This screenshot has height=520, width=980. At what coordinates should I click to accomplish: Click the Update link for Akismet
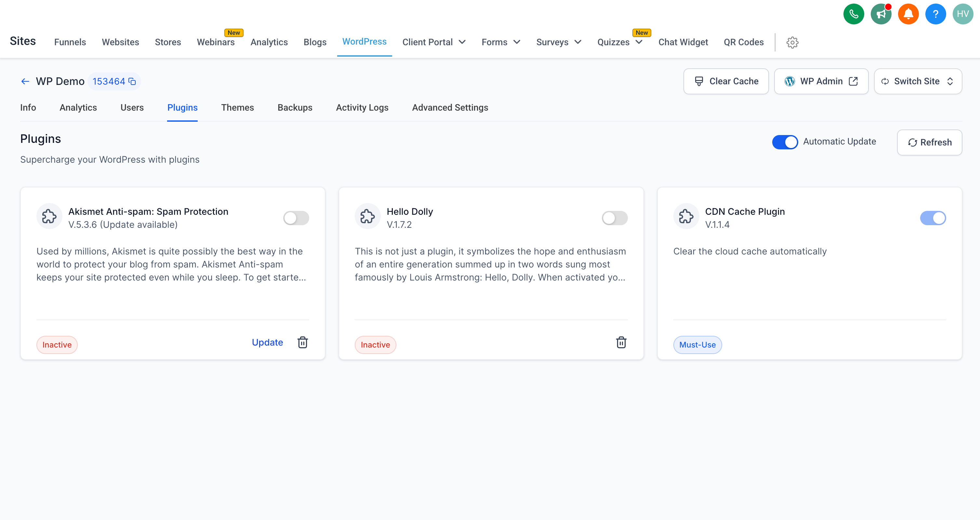pyautogui.click(x=267, y=342)
